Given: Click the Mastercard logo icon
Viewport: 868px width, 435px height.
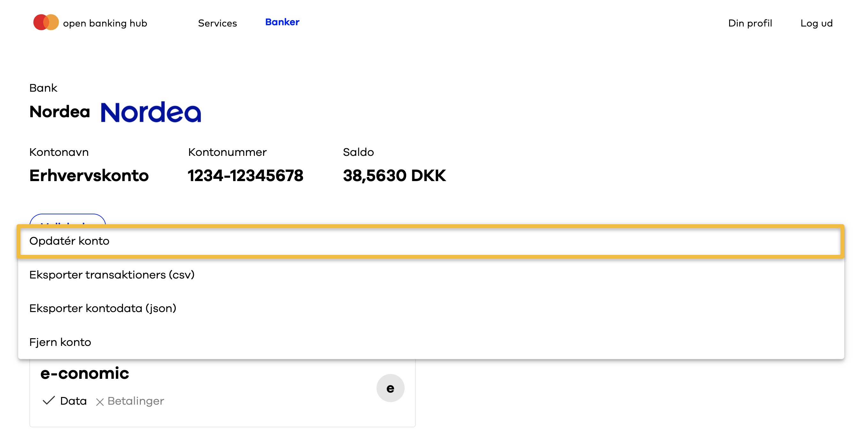Looking at the screenshot, I should pos(46,22).
